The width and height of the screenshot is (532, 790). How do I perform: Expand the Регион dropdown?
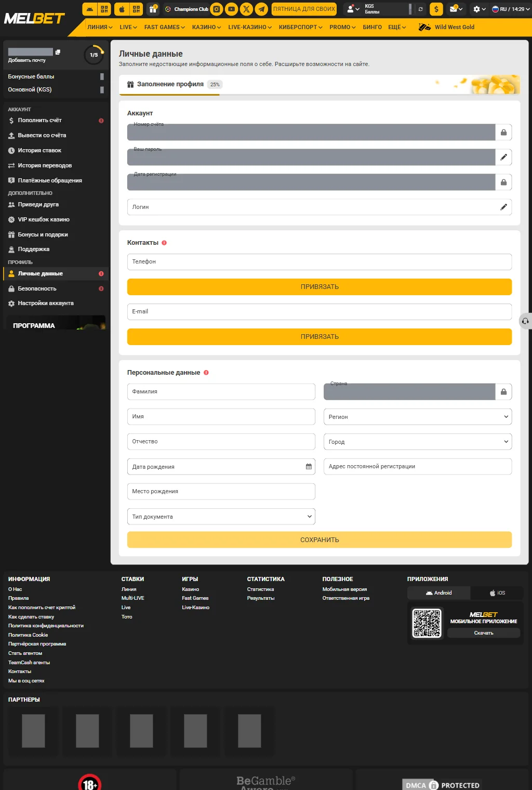pyautogui.click(x=418, y=417)
